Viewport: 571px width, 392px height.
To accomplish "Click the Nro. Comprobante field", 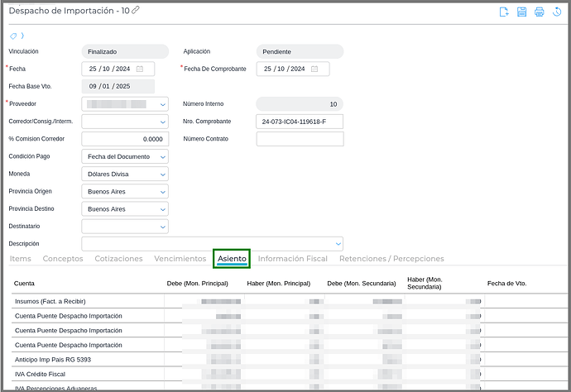I will coord(300,122).
